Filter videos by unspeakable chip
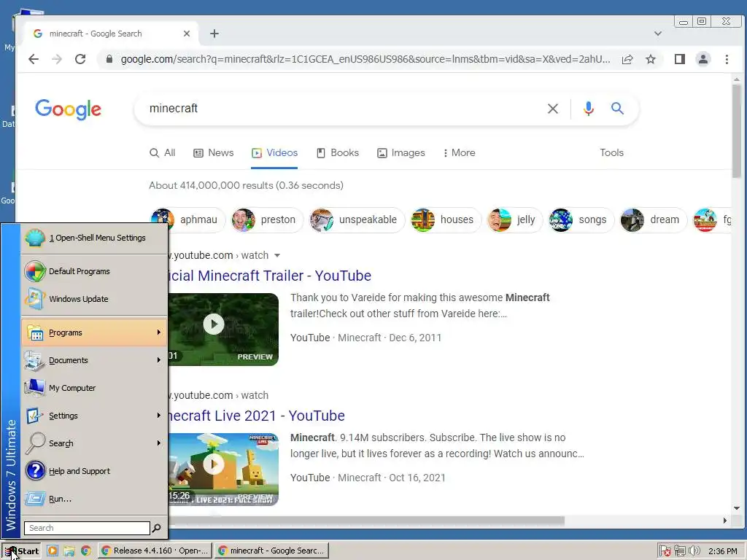This screenshot has height=560, width=747. 357,220
